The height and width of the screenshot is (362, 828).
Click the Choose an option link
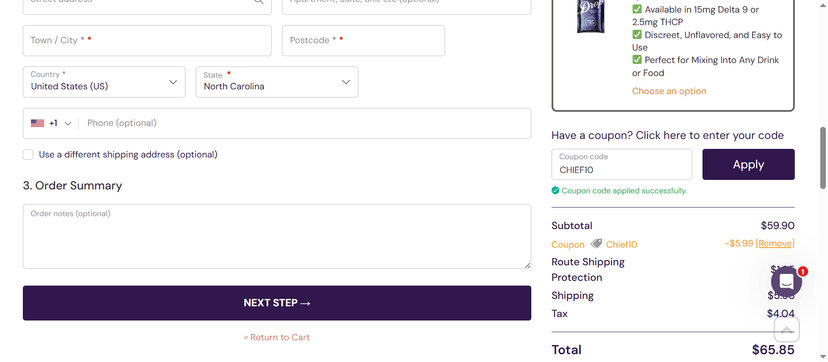[669, 91]
